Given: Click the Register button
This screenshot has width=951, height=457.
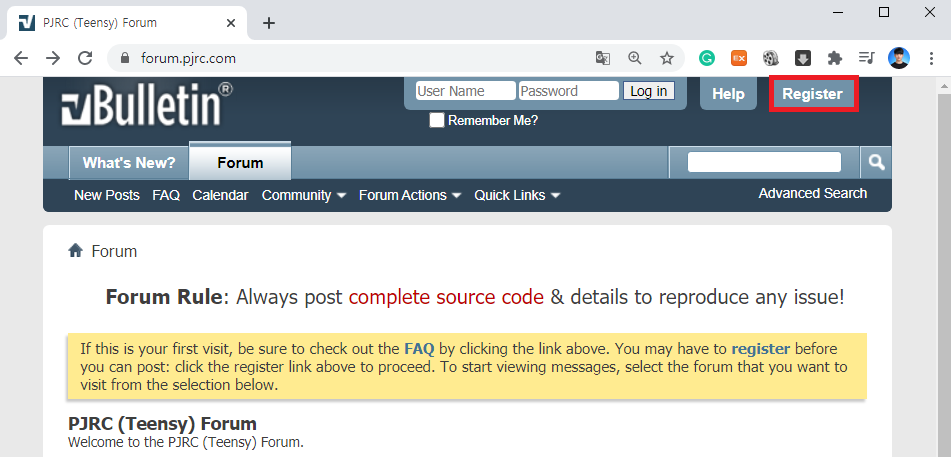Looking at the screenshot, I should point(813,94).
